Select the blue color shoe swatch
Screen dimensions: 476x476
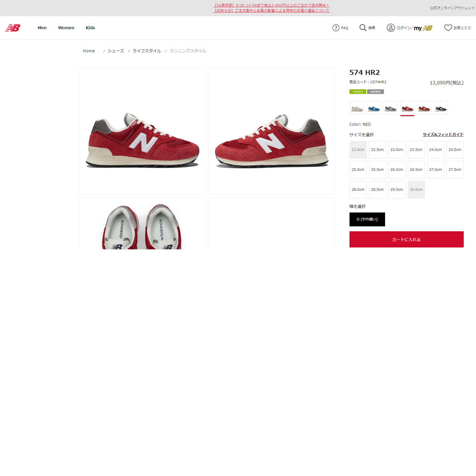pos(374,108)
